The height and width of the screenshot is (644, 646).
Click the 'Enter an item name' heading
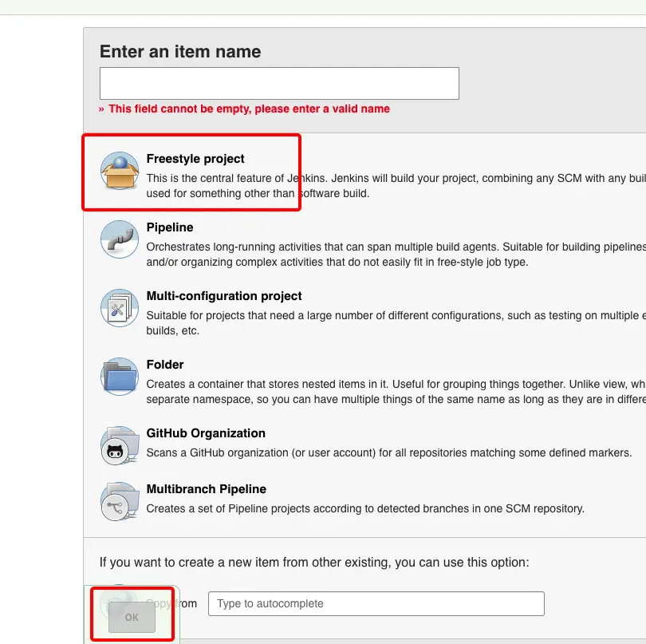180,52
